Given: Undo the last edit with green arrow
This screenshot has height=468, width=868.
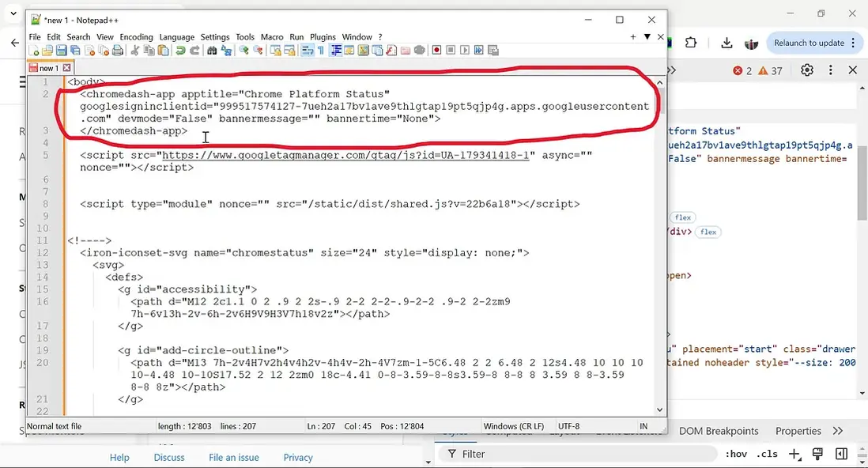Looking at the screenshot, I should point(180,51).
